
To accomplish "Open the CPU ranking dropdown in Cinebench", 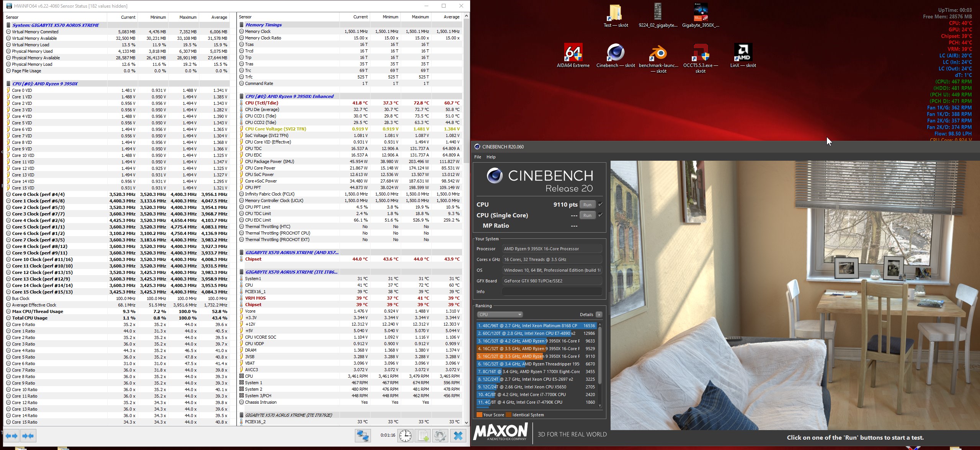I will pyautogui.click(x=500, y=315).
